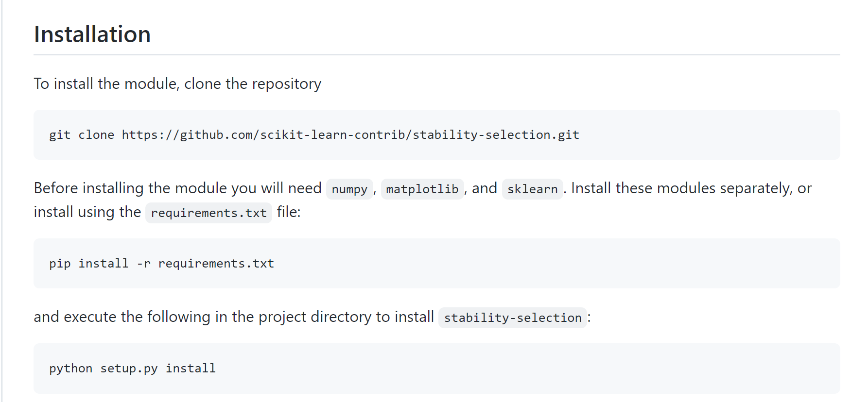This screenshot has height=402, width=868.
Task: Click the 'python setup.py install' code block
Action: [436, 368]
